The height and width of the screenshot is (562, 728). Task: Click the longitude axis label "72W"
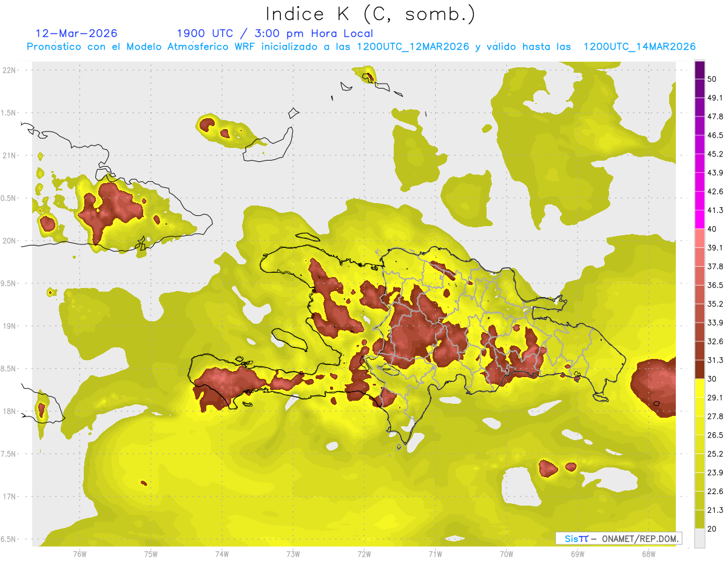(364, 554)
